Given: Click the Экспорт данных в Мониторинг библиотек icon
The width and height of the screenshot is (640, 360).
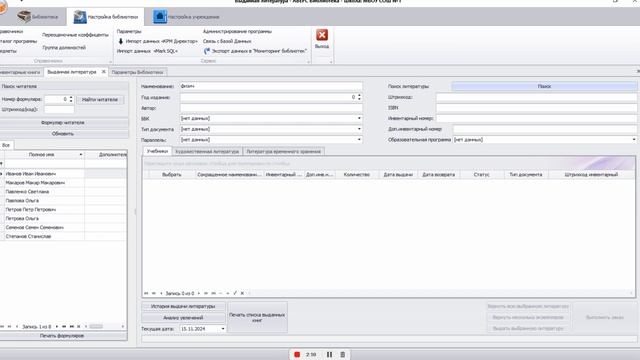Looking at the screenshot, I should pos(207,51).
